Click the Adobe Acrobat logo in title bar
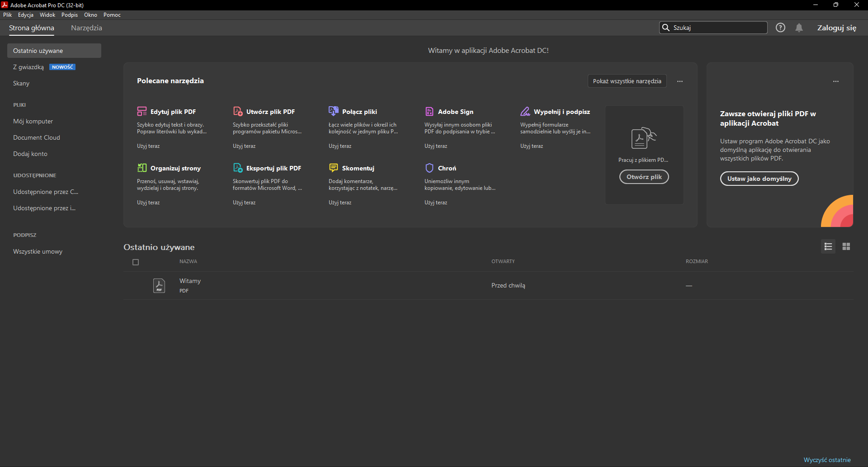 click(5, 5)
